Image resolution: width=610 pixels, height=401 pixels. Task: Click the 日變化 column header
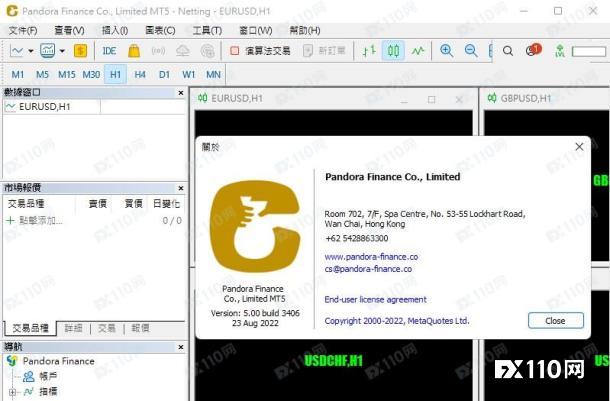[166, 203]
